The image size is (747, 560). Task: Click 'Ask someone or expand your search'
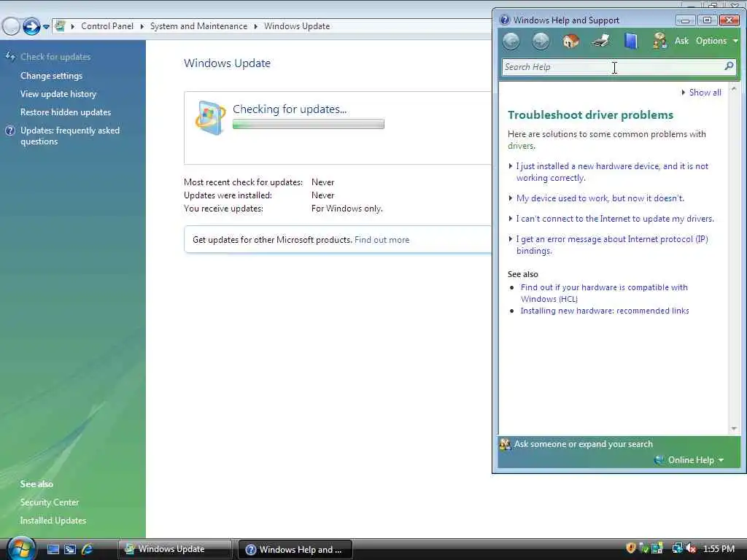point(583,444)
